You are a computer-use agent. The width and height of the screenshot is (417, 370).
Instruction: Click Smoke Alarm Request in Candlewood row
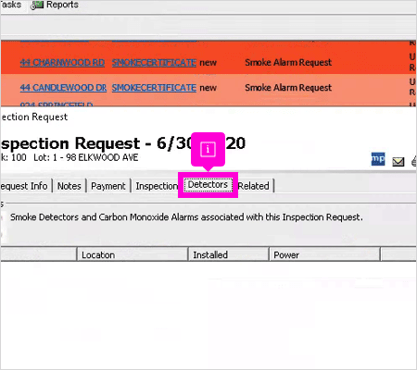pyautogui.click(x=288, y=88)
